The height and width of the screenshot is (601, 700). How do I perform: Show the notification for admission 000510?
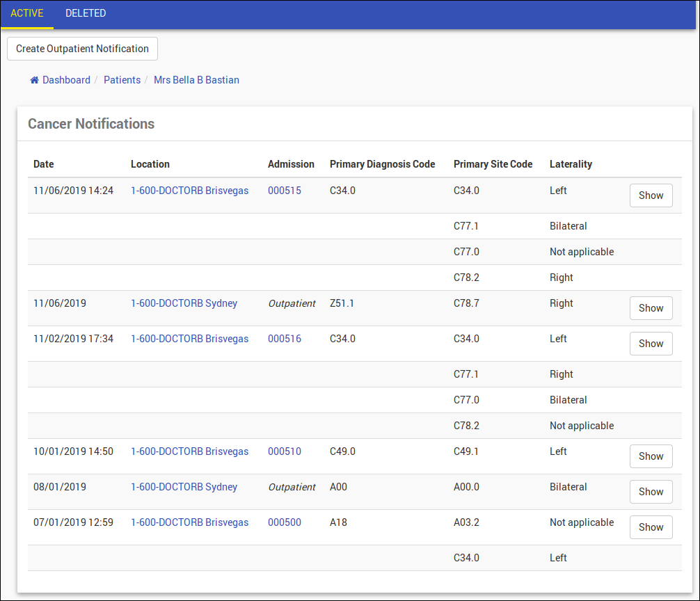click(x=651, y=456)
